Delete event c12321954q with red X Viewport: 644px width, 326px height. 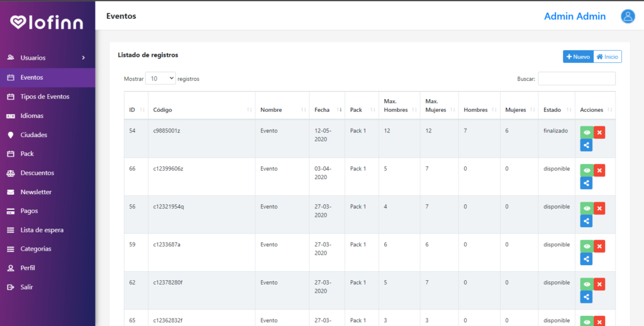pos(599,209)
